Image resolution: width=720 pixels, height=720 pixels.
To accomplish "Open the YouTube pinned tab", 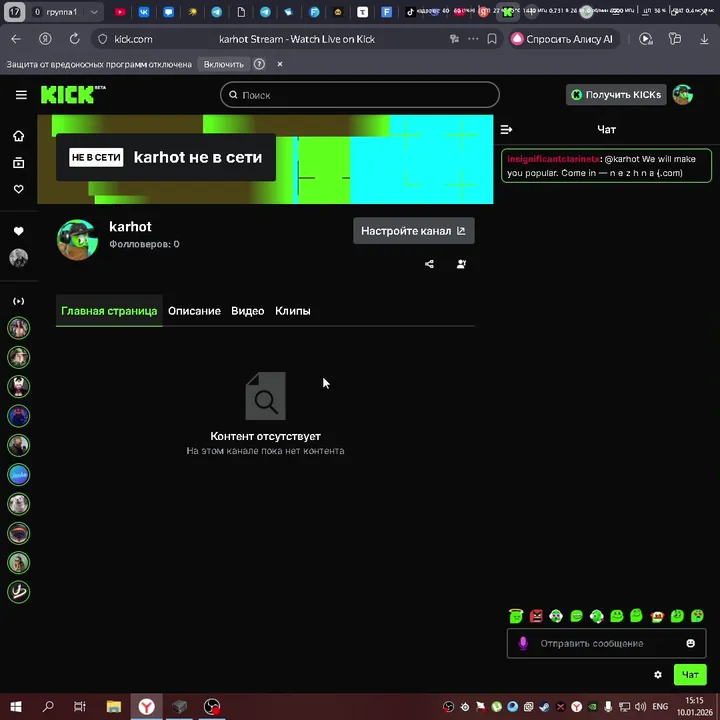I will click(x=120, y=12).
